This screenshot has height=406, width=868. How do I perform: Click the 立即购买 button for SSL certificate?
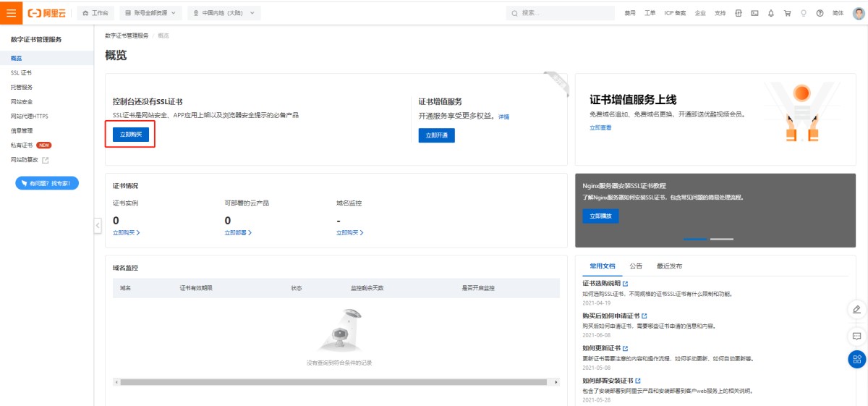tap(131, 135)
